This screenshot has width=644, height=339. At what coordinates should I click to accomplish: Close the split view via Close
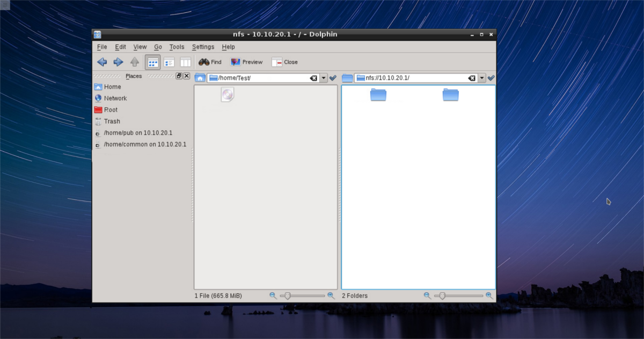(284, 62)
